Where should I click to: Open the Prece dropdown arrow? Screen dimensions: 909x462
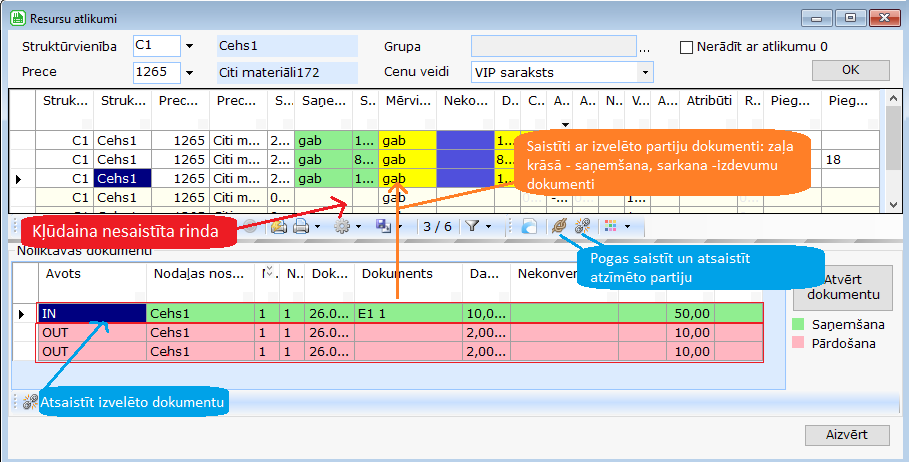(189, 72)
